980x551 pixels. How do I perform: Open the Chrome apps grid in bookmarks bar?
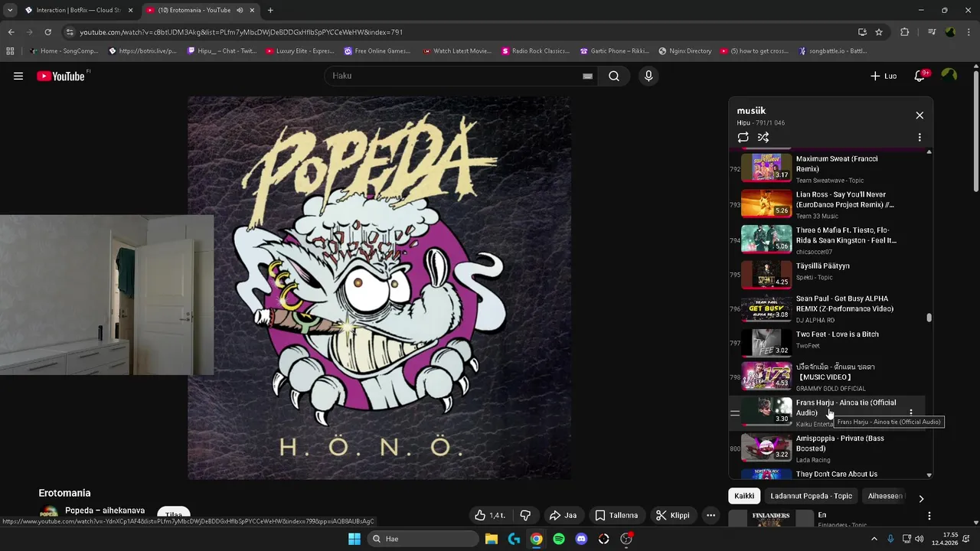[10, 51]
